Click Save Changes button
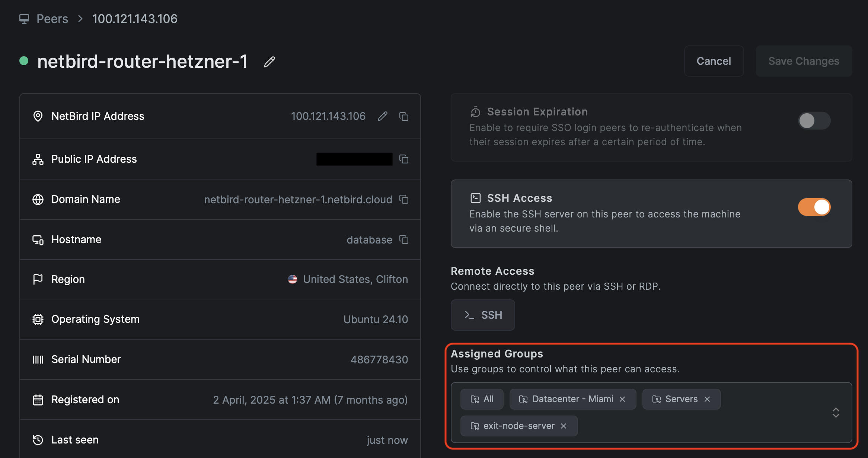 (x=803, y=61)
